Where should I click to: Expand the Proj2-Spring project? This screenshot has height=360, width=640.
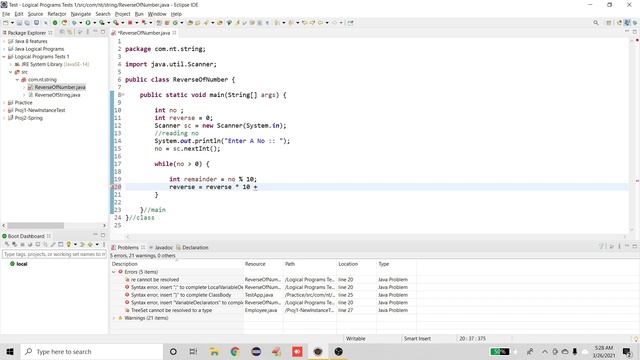4,118
